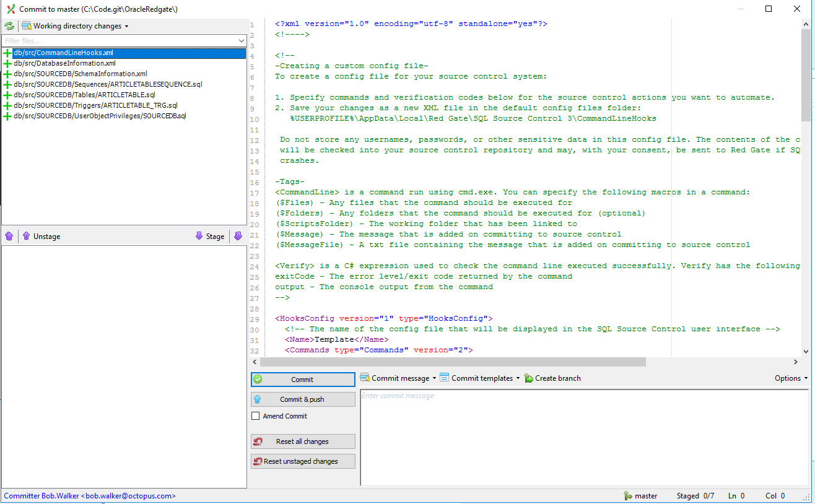815x504 pixels.
Task: Click the unstage all double-arrow icon
Action: pos(9,236)
